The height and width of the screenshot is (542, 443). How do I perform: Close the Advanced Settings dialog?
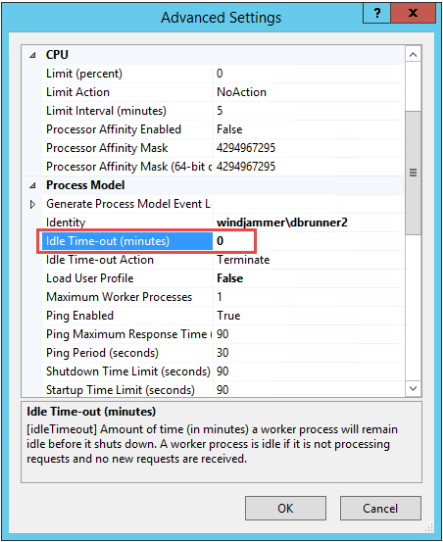tap(413, 13)
